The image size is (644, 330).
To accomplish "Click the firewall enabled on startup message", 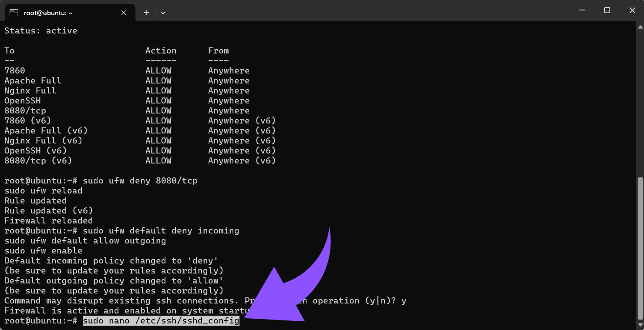I will click(126, 310).
